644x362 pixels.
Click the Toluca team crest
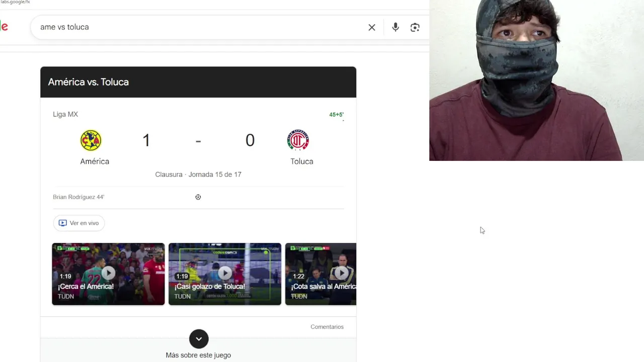click(298, 140)
